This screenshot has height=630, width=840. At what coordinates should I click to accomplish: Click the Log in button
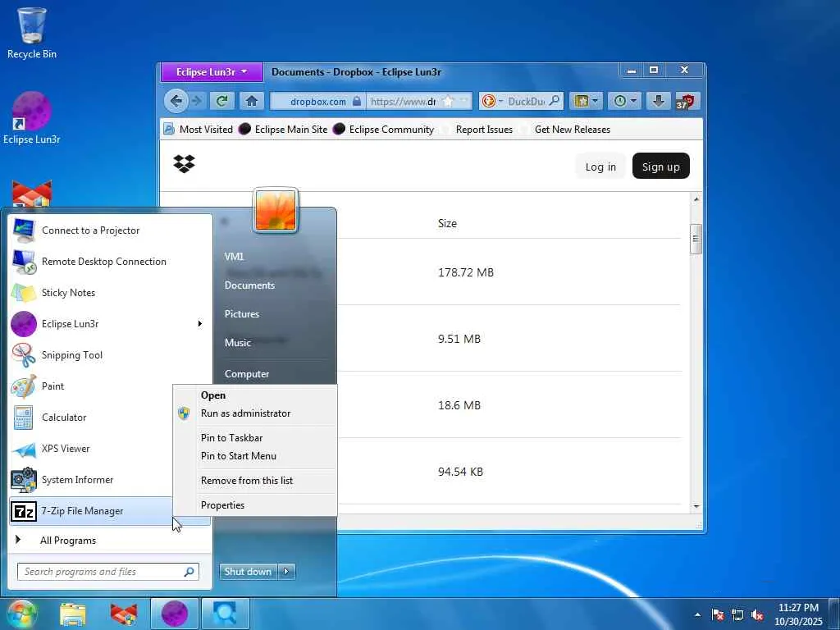(x=600, y=167)
